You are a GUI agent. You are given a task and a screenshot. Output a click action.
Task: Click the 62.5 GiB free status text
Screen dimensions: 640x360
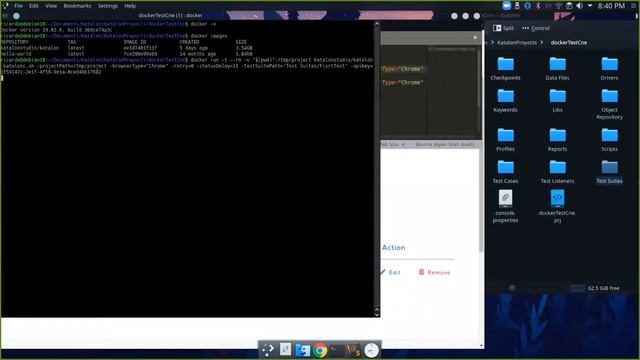pos(603,288)
